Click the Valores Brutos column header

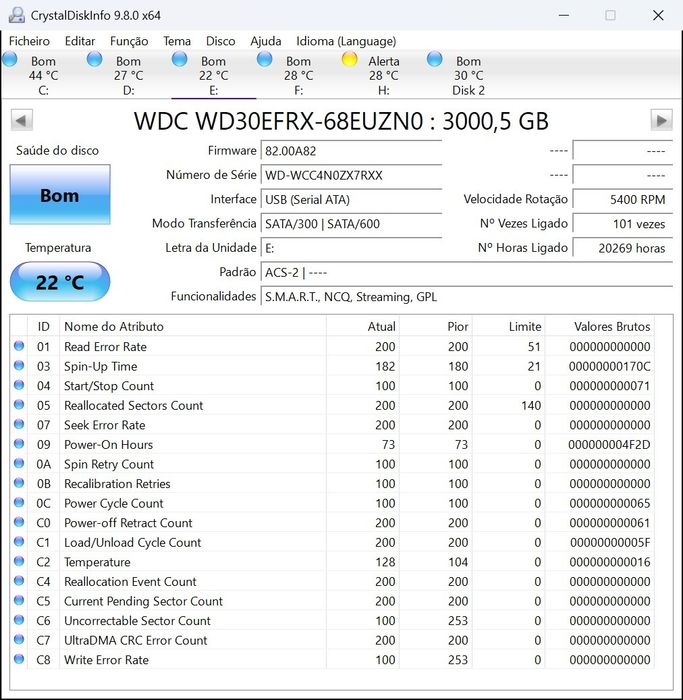coord(600,326)
